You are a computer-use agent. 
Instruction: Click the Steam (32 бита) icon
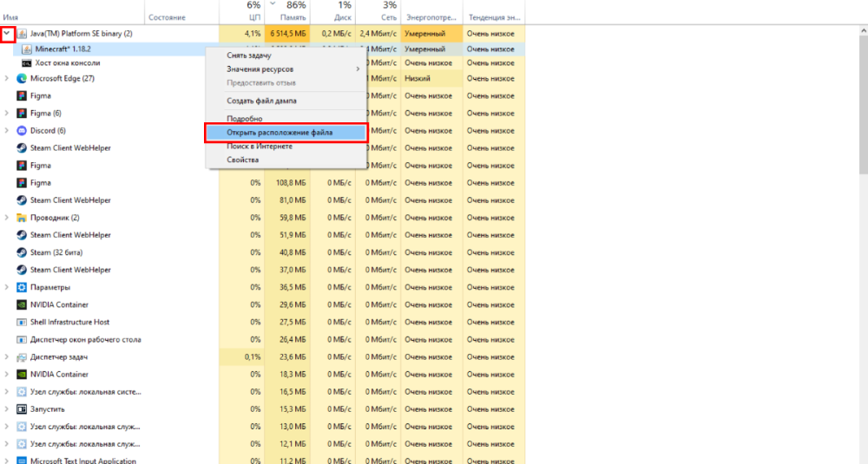tap(23, 252)
